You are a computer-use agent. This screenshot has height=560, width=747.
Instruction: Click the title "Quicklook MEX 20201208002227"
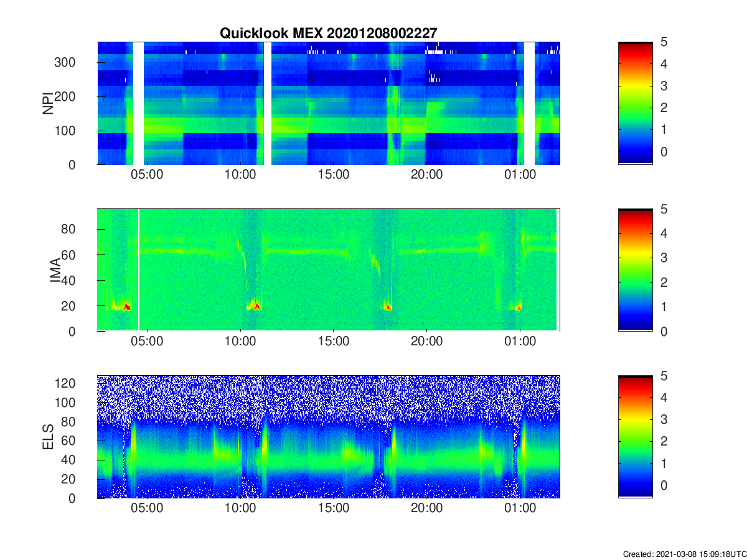[329, 33]
